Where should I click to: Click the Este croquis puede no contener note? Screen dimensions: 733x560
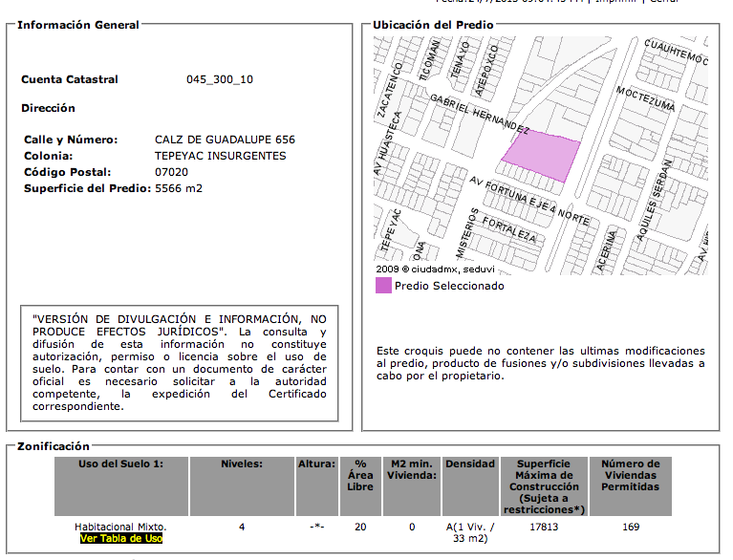540,363
